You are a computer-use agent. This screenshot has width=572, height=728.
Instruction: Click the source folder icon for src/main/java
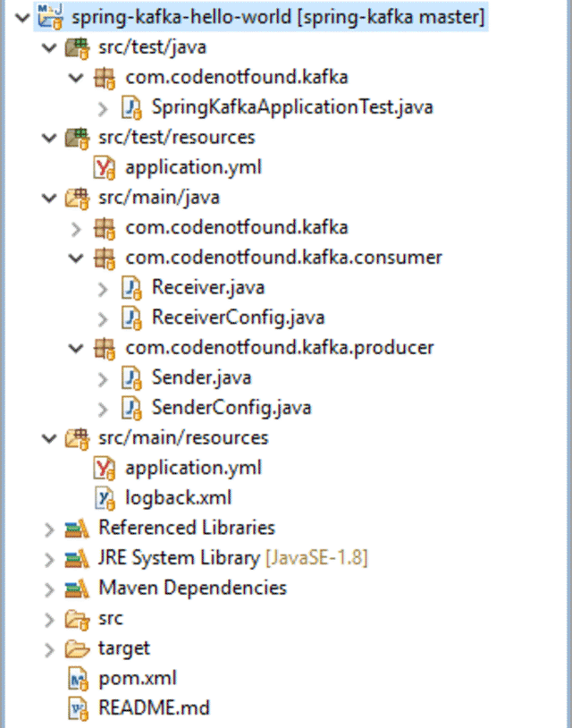(x=78, y=197)
